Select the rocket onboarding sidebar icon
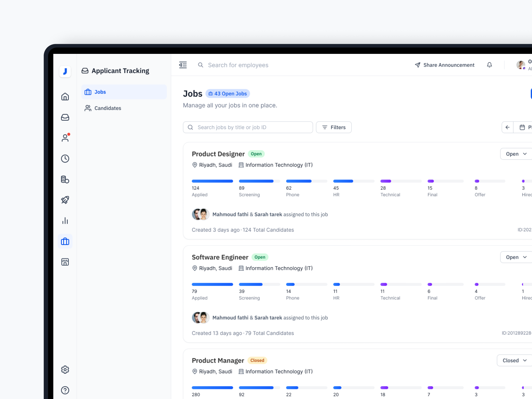Viewport: 532px width, 399px height. click(65, 200)
